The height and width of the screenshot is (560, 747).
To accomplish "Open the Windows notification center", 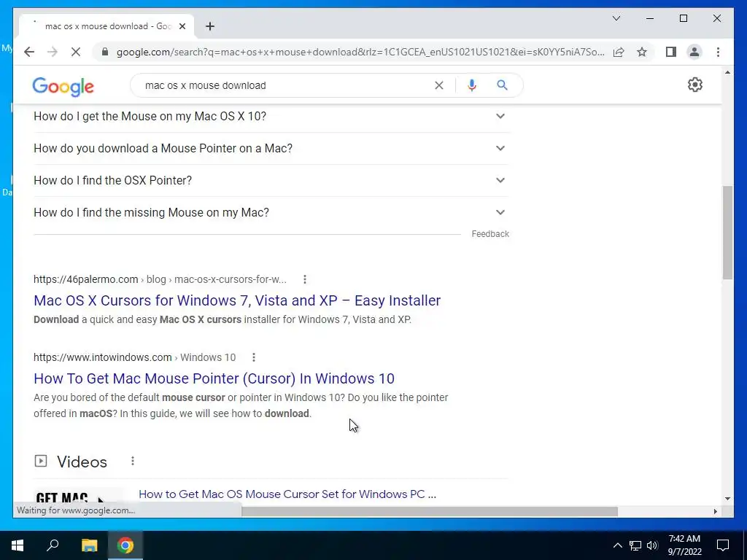I will pos(723,545).
